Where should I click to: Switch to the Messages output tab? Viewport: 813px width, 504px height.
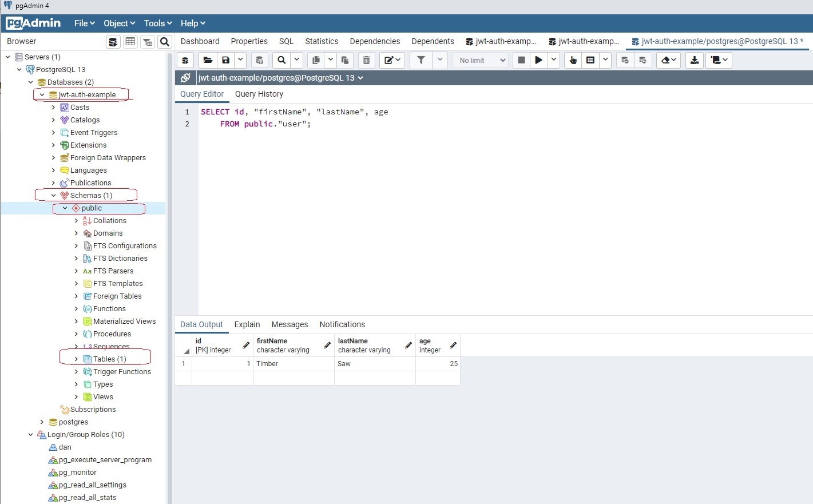click(289, 324)
